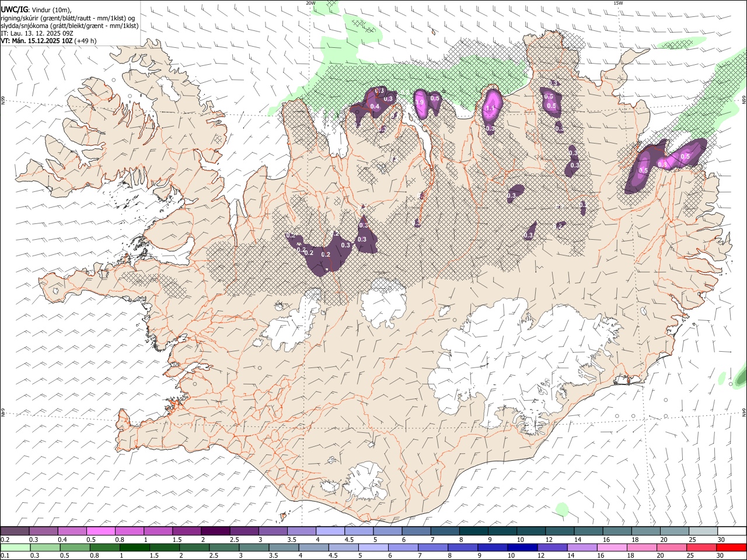Click the '0.8' label in the snow legend
Image resolution: width=747 pixels, height=560 pixels.
pyautogui.click(x=120, y=540)
